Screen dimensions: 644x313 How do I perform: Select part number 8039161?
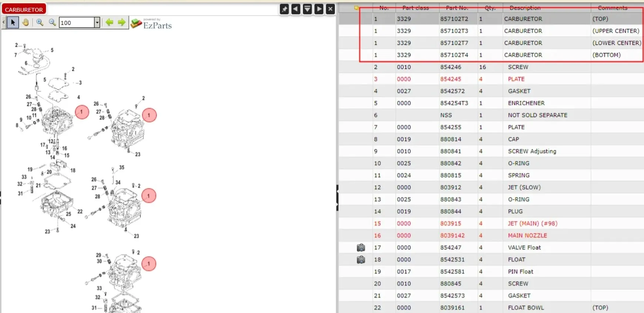tap(452, 308)
